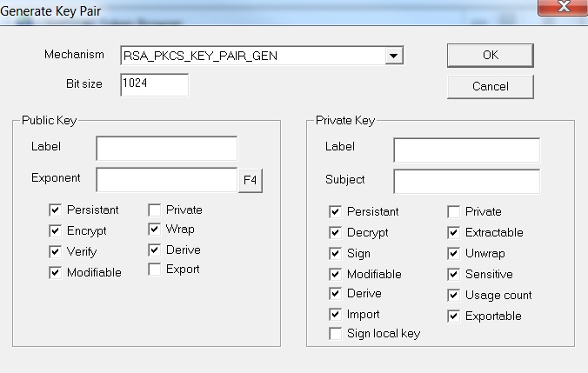Click the Bit size input field
588x373 pixels.
[154, 84]
